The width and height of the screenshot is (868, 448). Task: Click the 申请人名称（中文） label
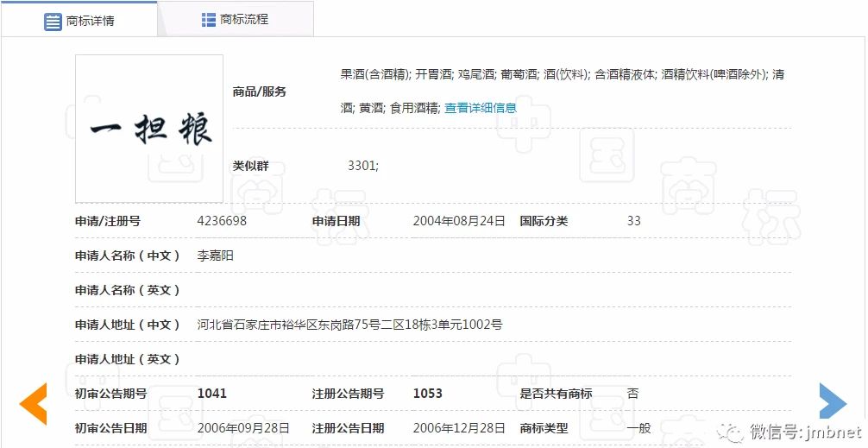[128, 256]
